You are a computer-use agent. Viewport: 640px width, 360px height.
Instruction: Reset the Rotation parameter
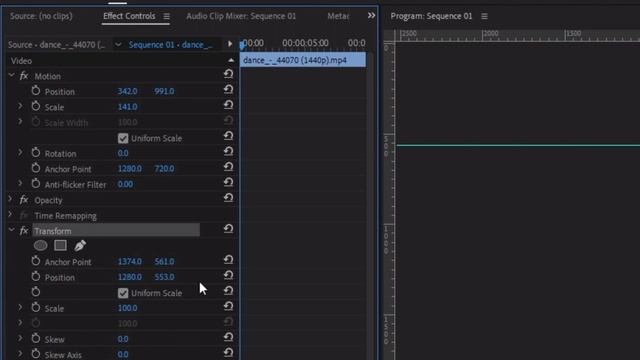[229, 151]
